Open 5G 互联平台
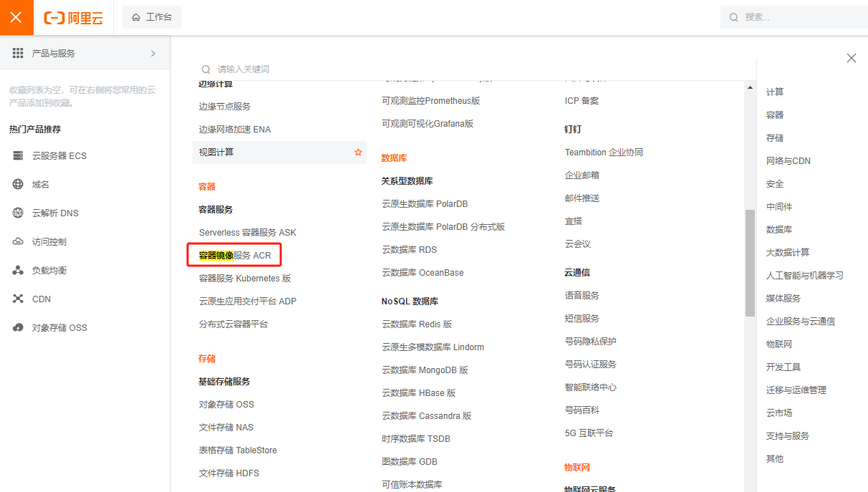Image resolution: width=868 pixels, height=492 pixels. point(589,433)
